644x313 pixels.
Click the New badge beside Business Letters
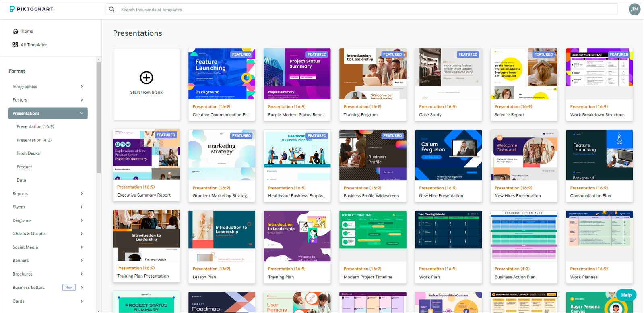[x=69, y=287]
